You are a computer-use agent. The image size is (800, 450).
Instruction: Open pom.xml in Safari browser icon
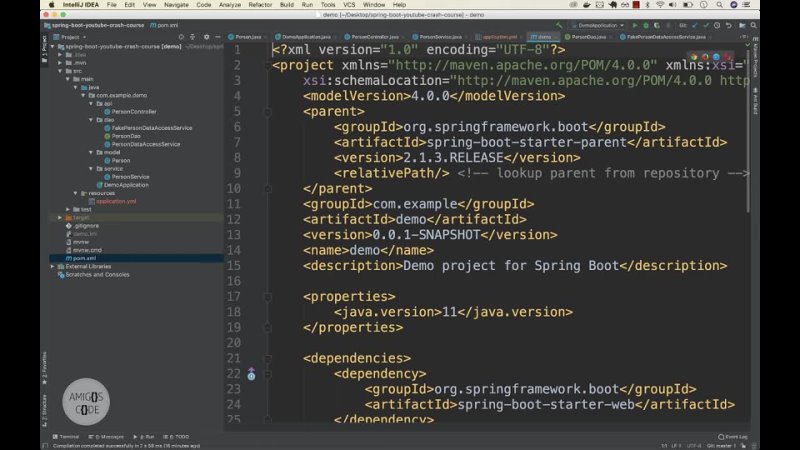tap(716, 57)
